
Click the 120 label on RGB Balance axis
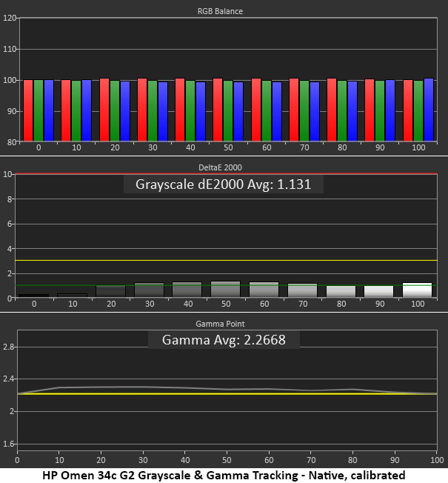coord(10,18)
